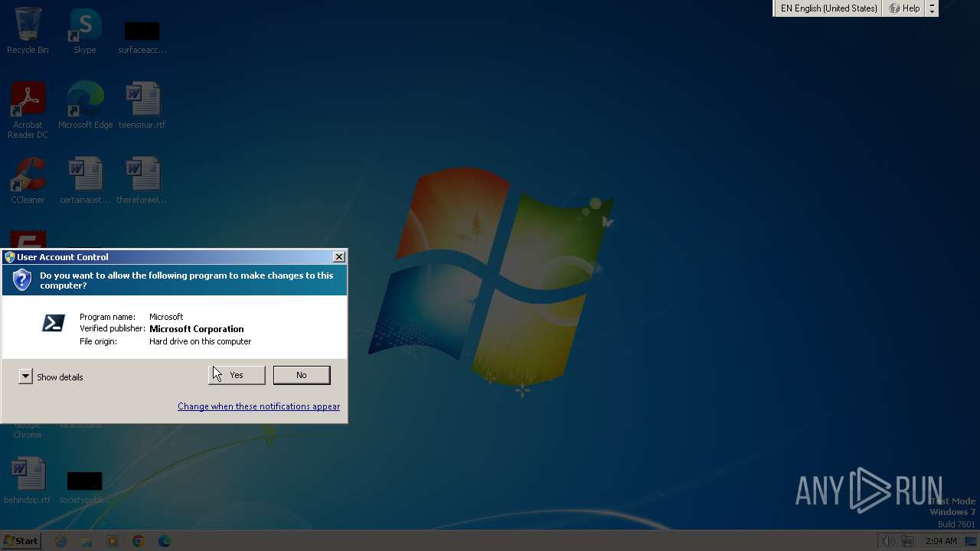Image resolution: width=980 pixels, height=551 pixels.
Task: Select the behindzip.rtf document icon
Action: [28, 481]
